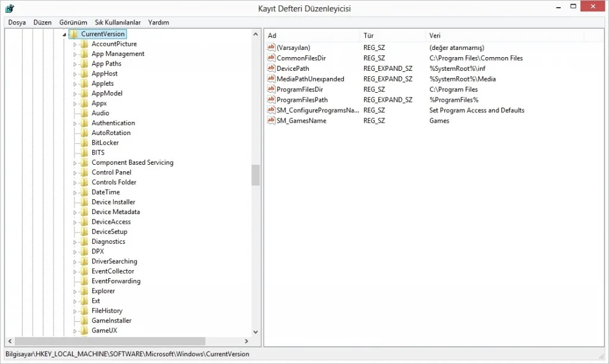
Task: Sort values by the Ad column header
Action: [312, 36]
